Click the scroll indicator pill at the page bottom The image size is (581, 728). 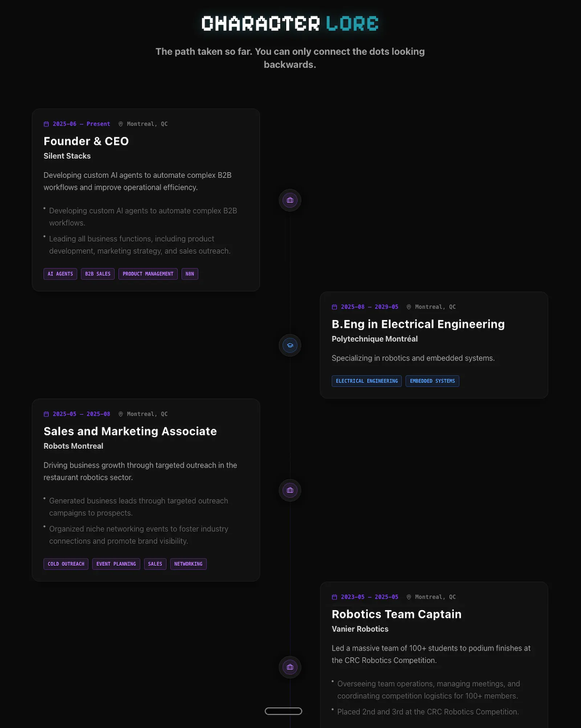283,711
